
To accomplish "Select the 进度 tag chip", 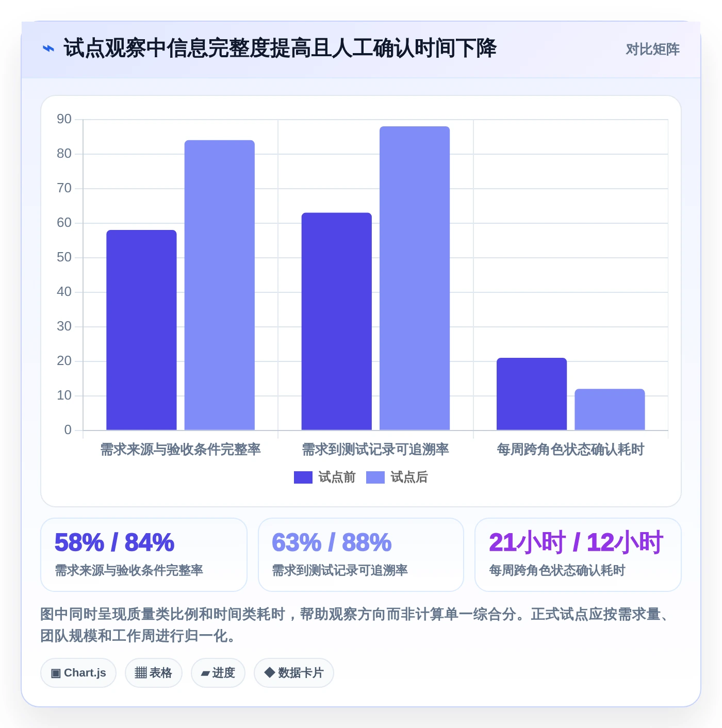I will coord(218,673).
